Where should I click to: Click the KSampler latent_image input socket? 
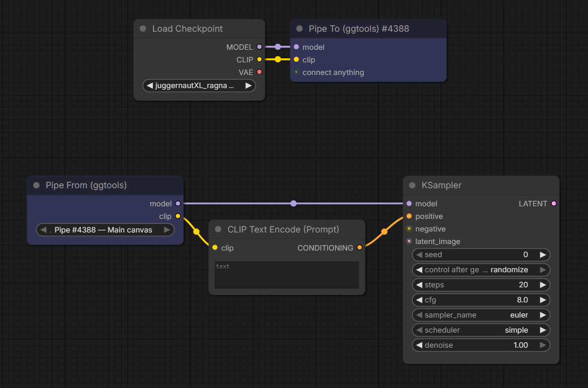[x=409, y=241]
